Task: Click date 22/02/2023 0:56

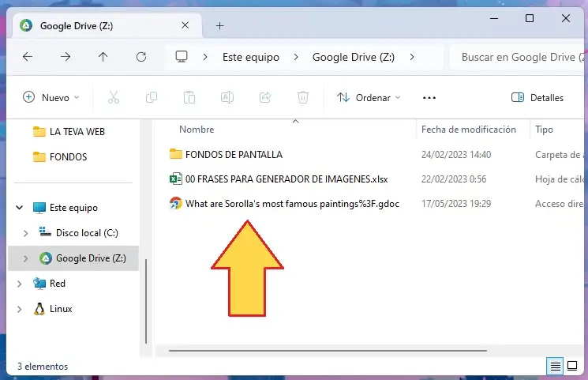Action: coord(454,179)
